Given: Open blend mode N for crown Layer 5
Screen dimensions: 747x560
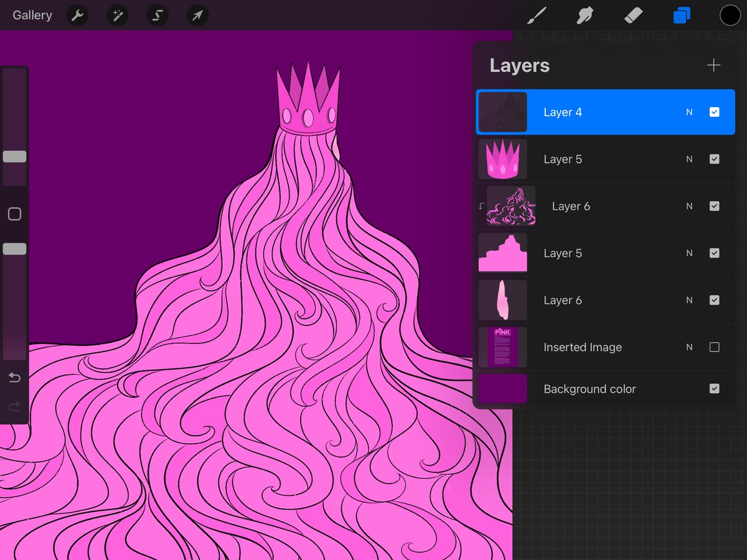Looking at the screenshot, I should tap(689, 159).
